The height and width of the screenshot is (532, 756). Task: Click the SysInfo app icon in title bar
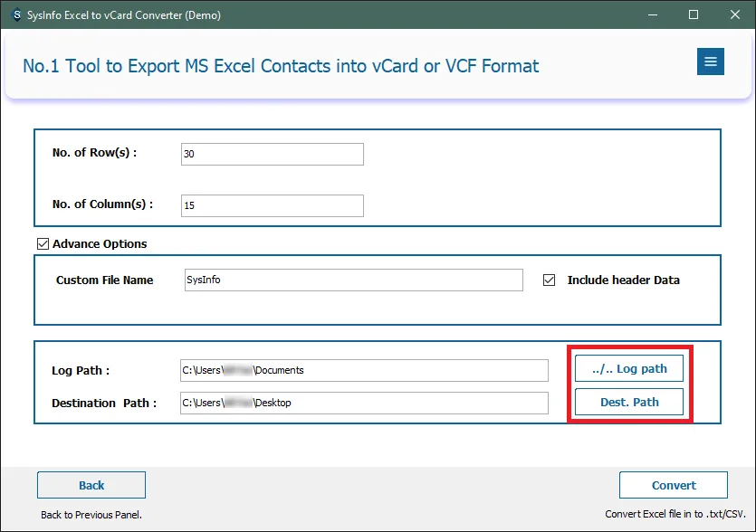click(x=15, y=14)
